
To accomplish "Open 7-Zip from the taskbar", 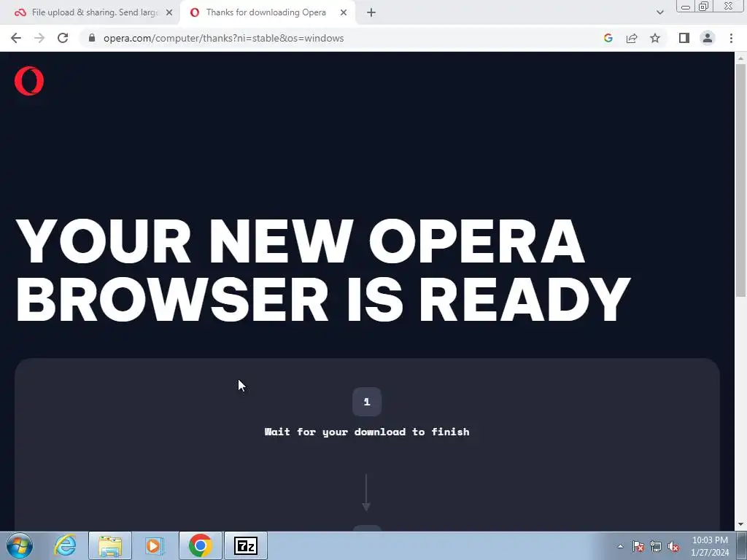I will coord(246,545).
